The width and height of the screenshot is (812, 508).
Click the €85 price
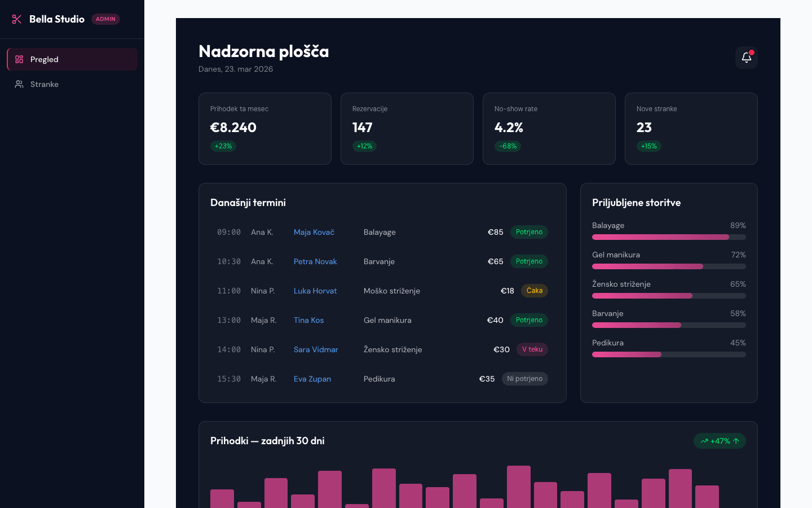click(x=496, y=232)
